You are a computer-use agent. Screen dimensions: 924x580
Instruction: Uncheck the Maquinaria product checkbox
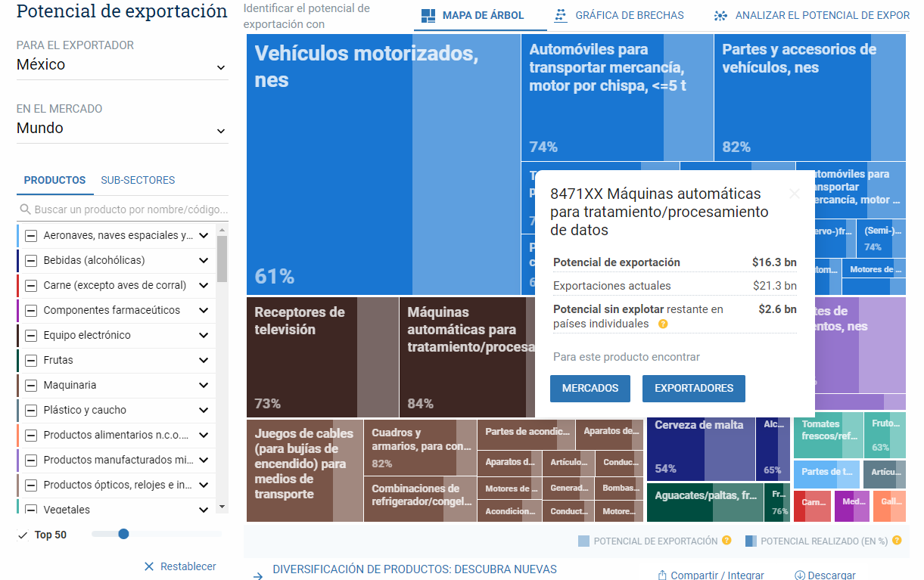31,385
